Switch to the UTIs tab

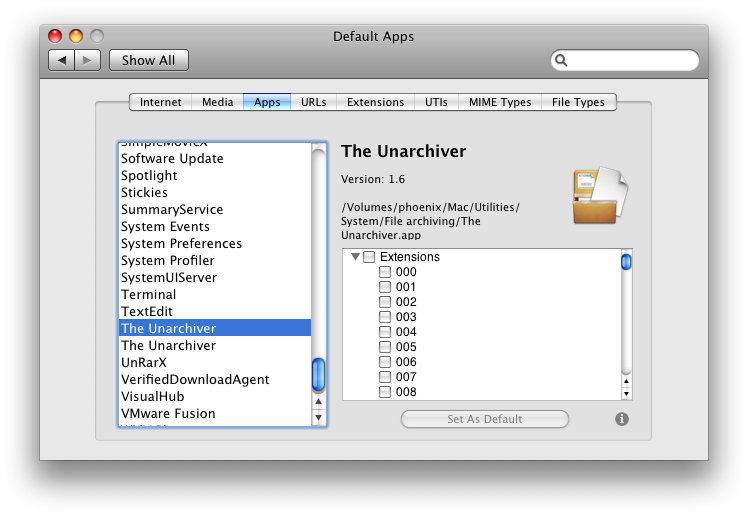(x=436, y=102)
